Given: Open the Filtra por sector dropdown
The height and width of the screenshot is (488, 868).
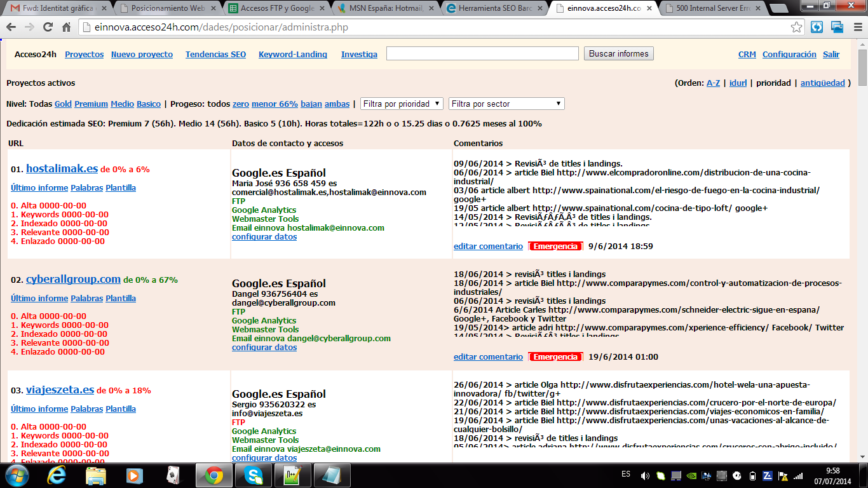Looking at the screenshot, I should (506, 104).
